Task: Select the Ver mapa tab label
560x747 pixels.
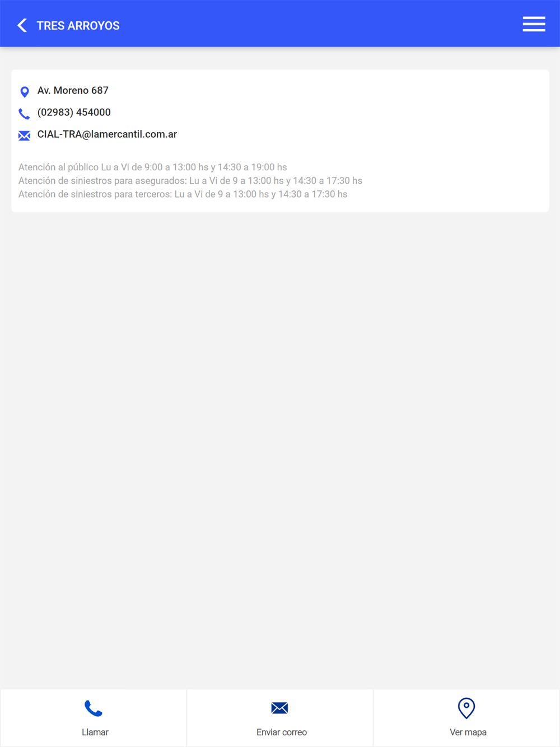Action: (468, 732)
